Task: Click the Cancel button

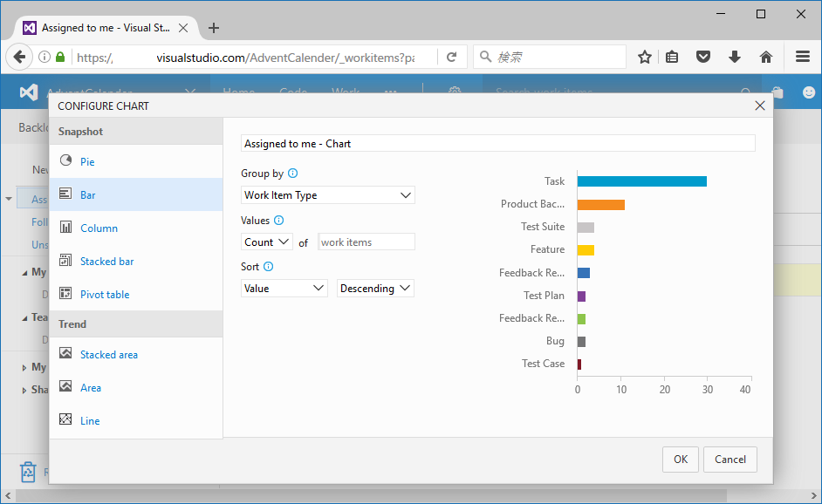Action: (730, 460)
